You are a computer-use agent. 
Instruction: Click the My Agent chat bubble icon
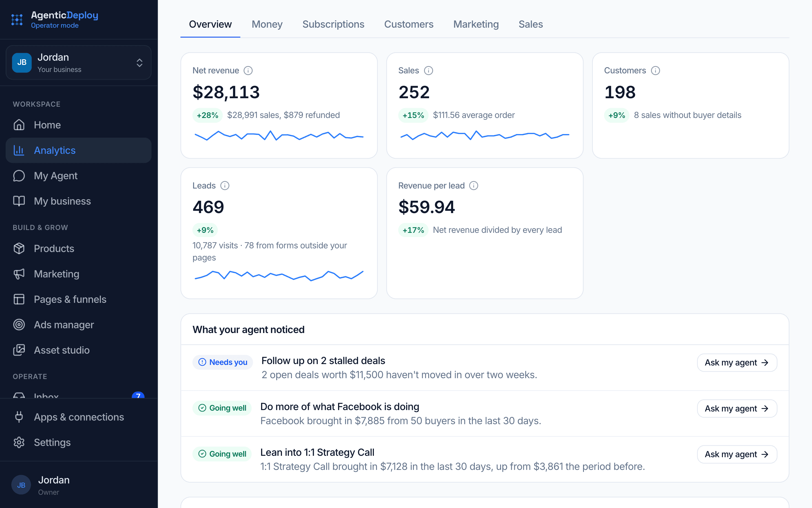[x=19, y=176]
